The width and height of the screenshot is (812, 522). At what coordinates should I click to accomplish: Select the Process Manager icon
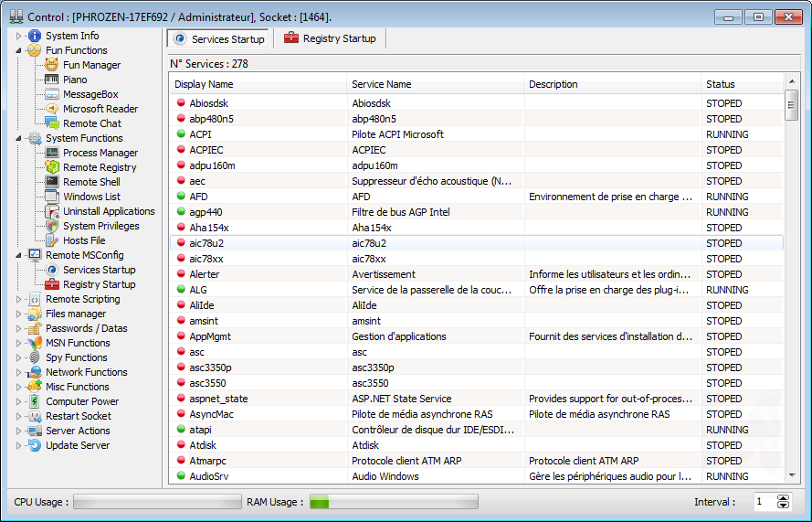click(x=52, y=153)
